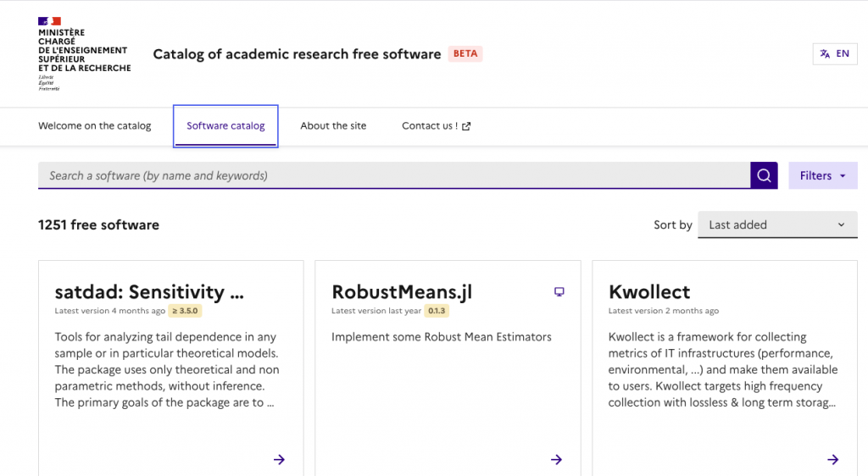Screen dimensions: 868x476
Task: Expand the Filters dropdown
Action: click(822, 175)
